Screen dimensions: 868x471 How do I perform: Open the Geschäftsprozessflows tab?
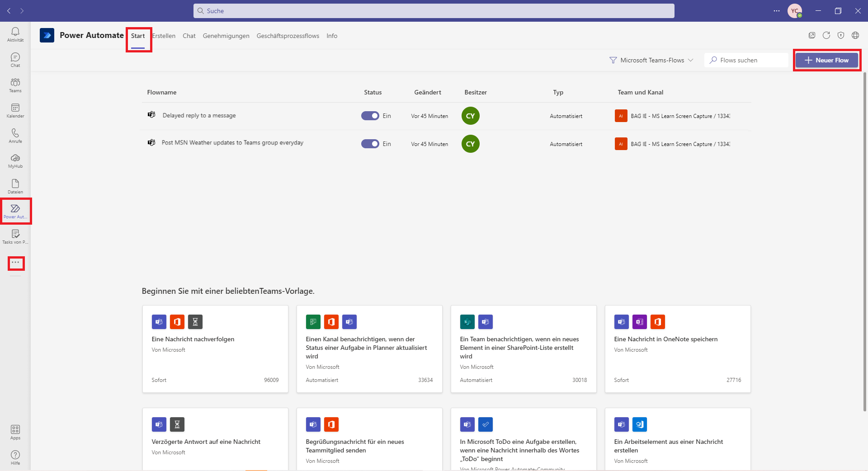[288, 36]
